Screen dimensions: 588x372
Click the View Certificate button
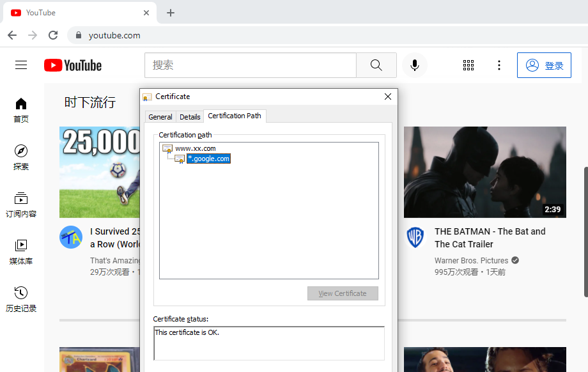click(343, 293)
